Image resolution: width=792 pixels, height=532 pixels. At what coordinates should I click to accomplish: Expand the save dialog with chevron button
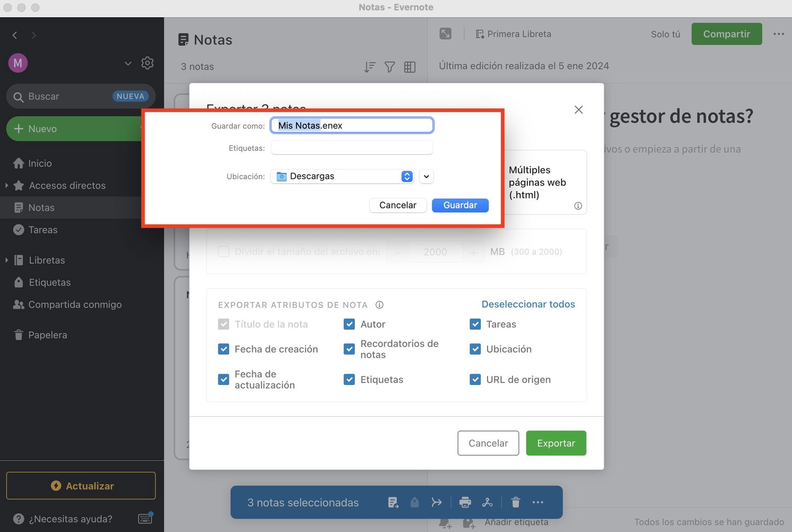[426, 176]
